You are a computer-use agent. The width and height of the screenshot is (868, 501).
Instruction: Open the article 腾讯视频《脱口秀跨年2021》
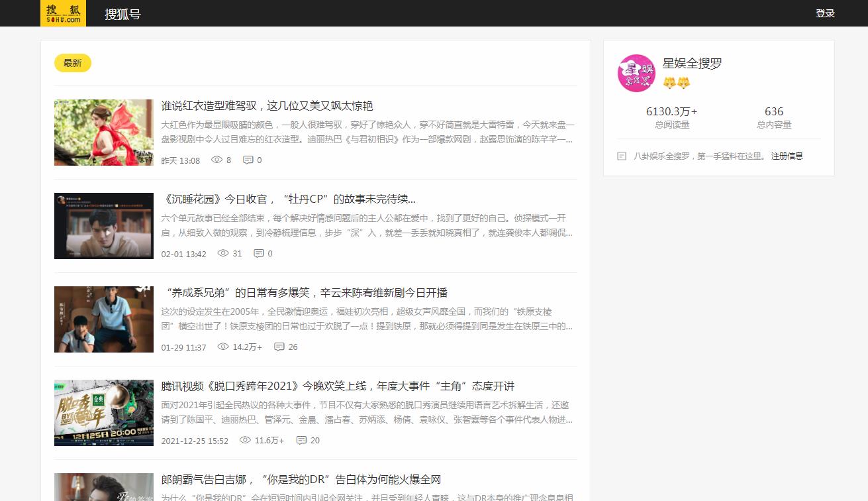pos(338,386)
